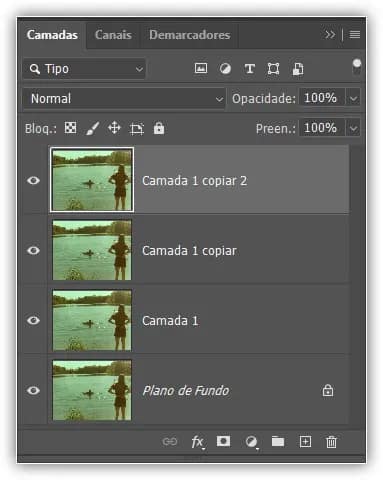Open the Preen. slider dropdown arrow
Viewport: 383px width, 480px height.
353,128
